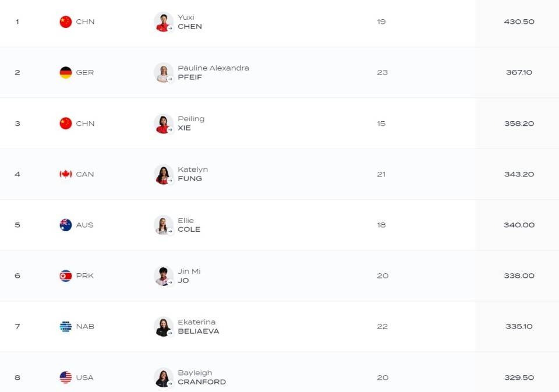Image resolution: width=559 pixels, height=392 pixels.
Task: Open Katelyn Fung's profile avatar
Action: click(x=163, y=174)
